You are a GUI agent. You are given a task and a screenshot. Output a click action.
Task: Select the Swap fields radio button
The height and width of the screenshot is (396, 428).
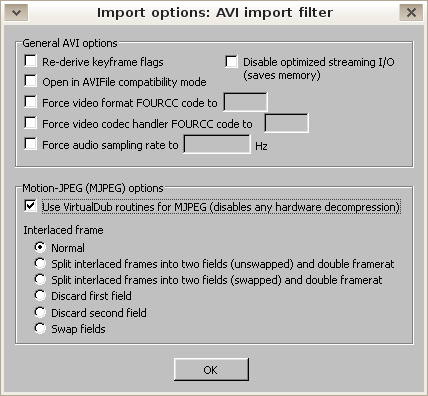coord(40,328)
